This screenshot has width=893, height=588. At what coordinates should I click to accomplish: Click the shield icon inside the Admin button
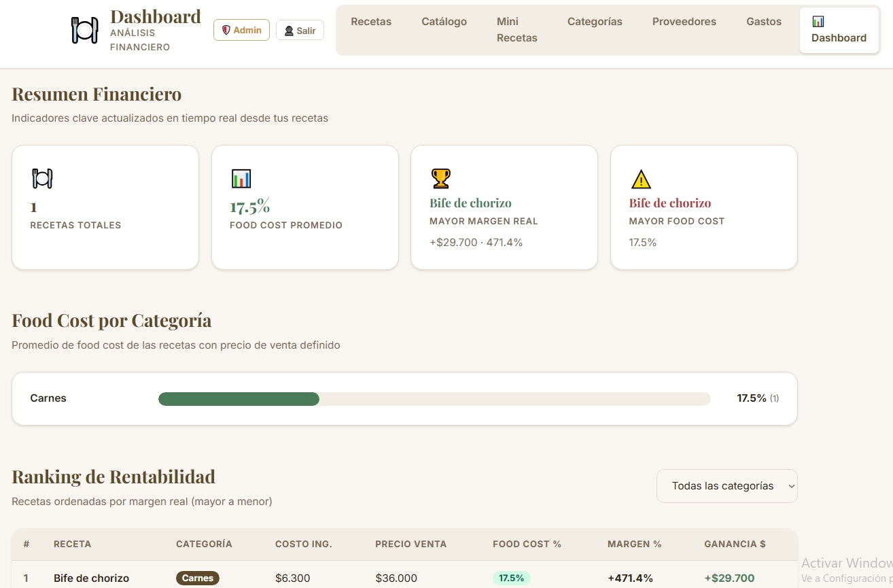[x=226, y=30]
